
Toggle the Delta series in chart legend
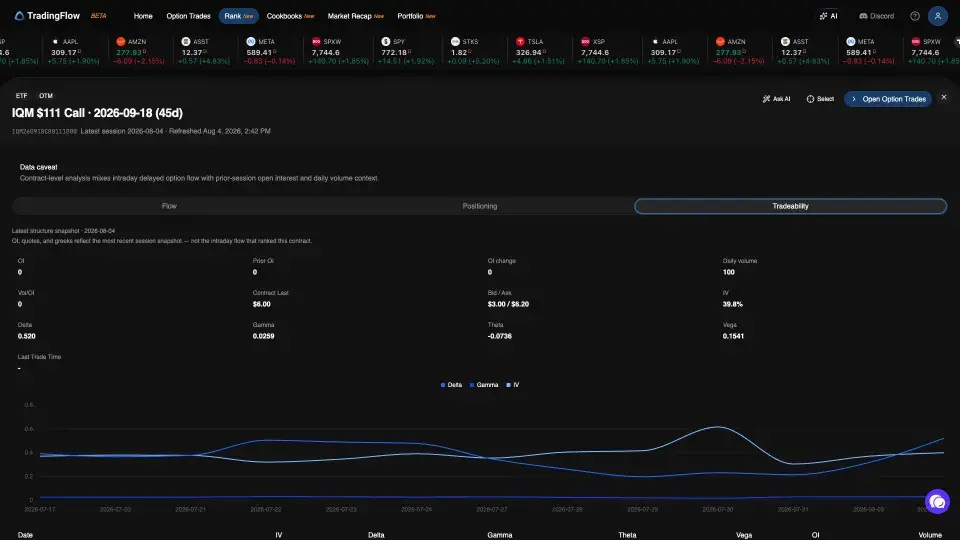click(451, 385)
